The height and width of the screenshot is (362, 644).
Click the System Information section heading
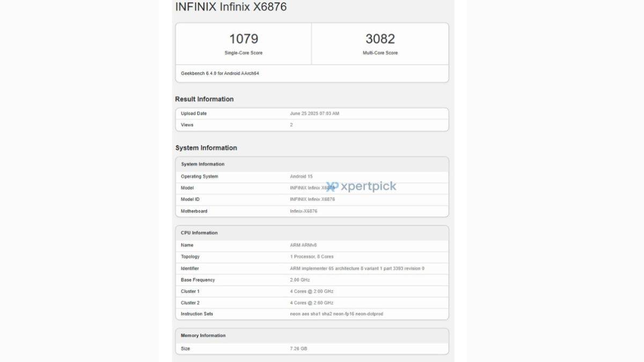[x=206, y=148]
